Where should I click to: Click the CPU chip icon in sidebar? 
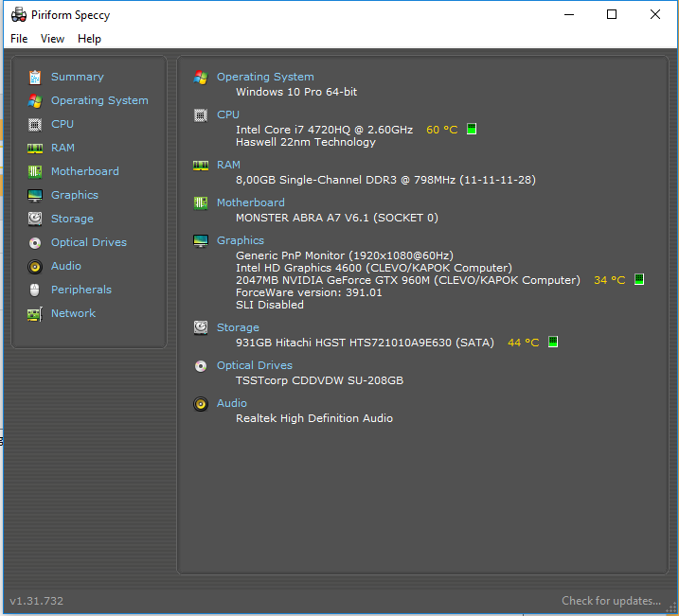(35, 125)
